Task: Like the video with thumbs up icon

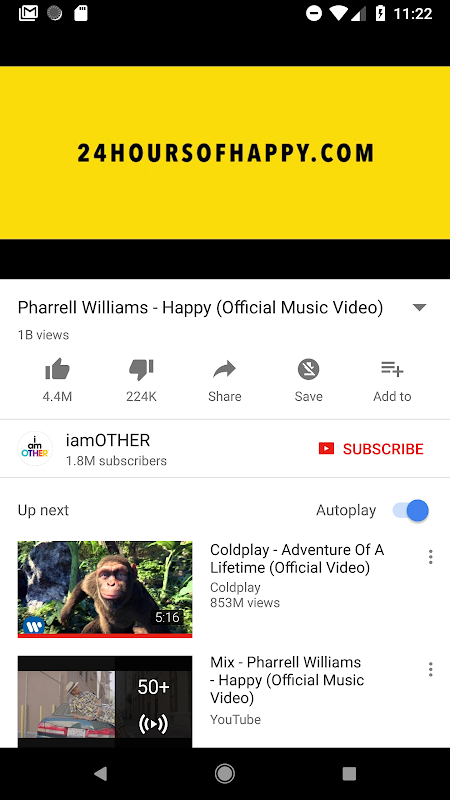Action: [57, 369]
